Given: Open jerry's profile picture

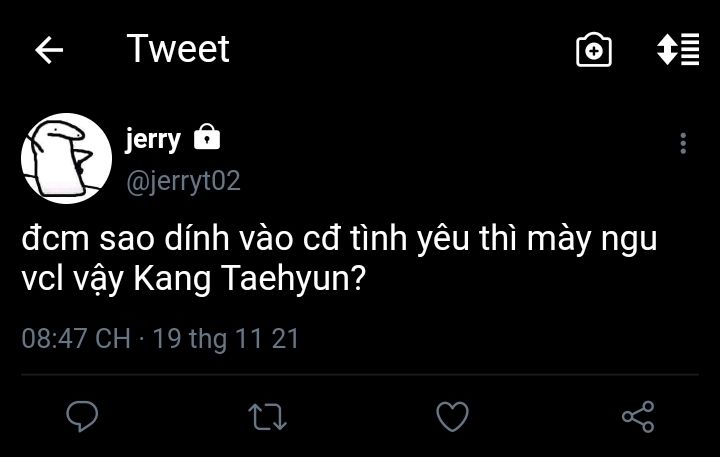Looking at the screenshot, I should point(66,159).
